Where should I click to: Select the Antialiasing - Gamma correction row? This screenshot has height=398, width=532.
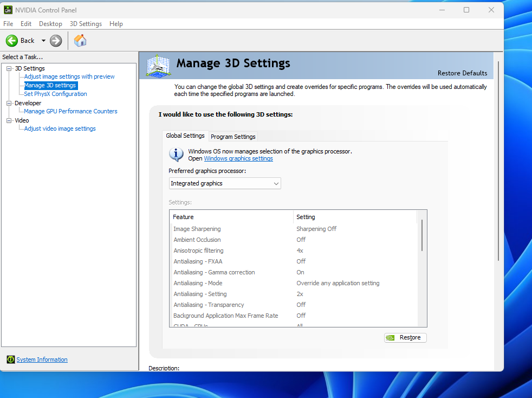click(295, 272)
